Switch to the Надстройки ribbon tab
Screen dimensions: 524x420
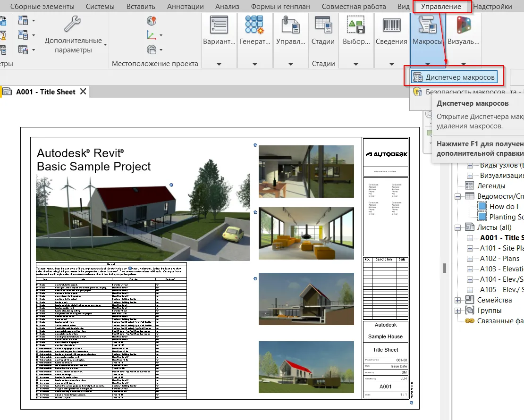tap(492, 6)
